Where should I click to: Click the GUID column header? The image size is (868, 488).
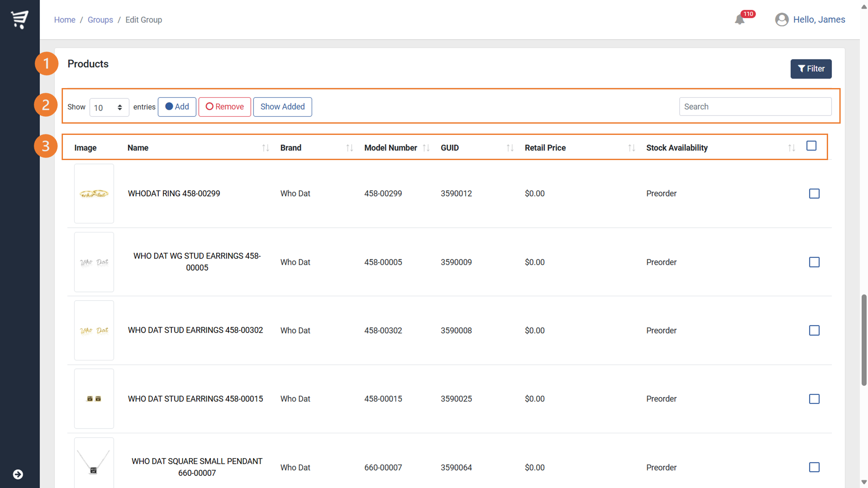pyautogui.click(x=450, y=148)
